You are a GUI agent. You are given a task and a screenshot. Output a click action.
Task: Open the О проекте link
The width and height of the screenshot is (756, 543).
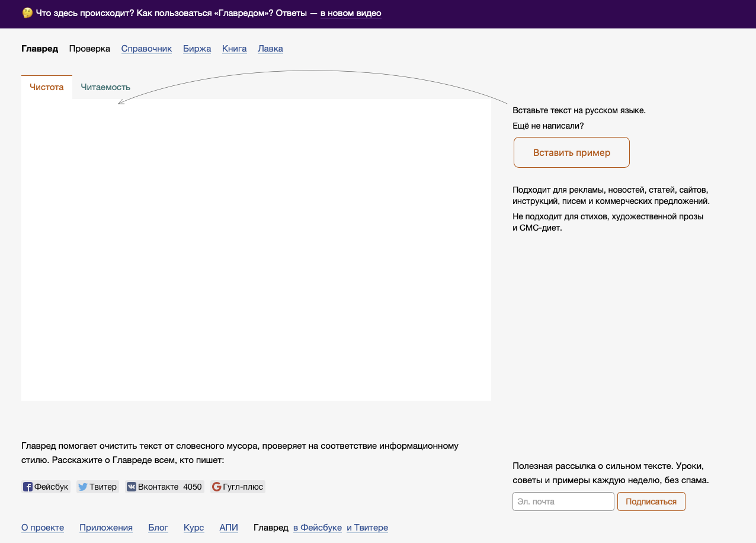43,528
